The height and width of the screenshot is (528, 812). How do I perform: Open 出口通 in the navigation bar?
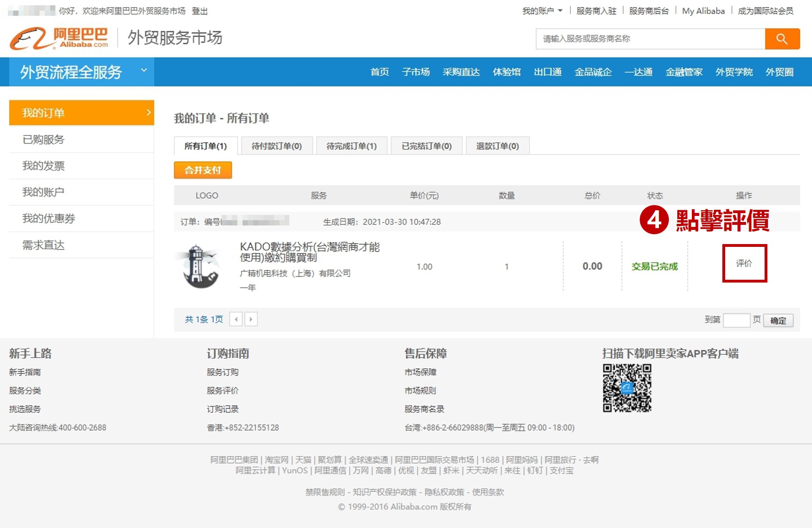coord(547,72)
